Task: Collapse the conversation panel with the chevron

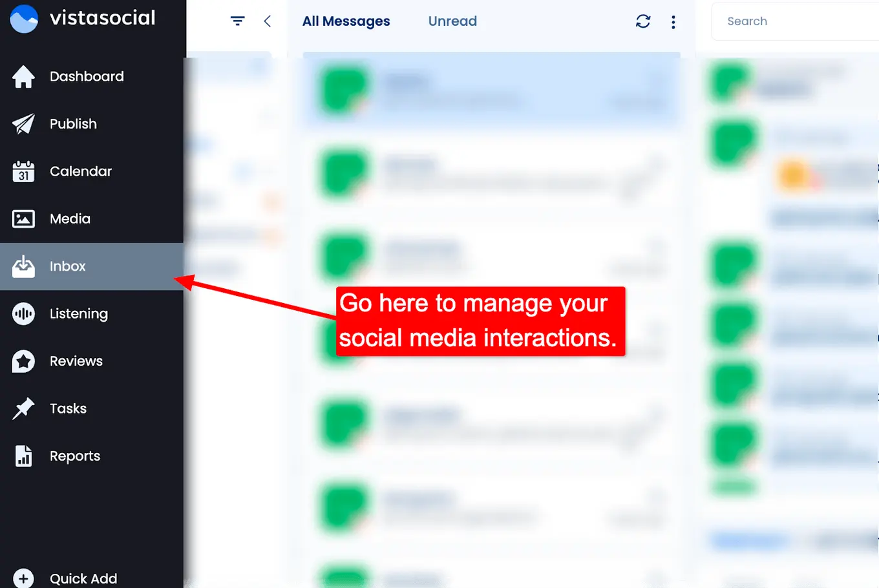Action: pos(268,21)
